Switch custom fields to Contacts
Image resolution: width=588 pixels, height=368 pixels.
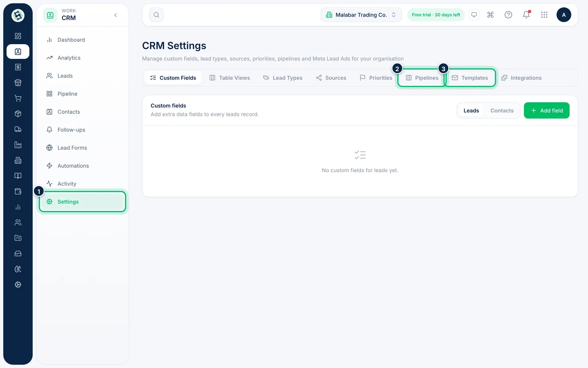coord(502,110)
